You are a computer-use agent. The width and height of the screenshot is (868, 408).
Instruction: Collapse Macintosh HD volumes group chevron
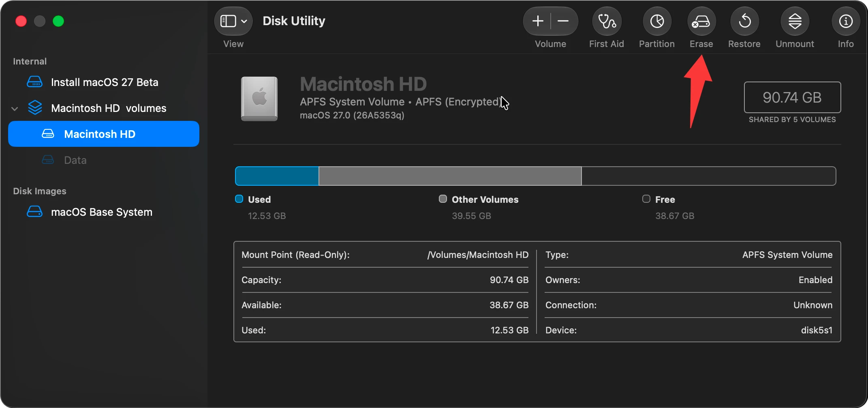(x=15, y=109)
